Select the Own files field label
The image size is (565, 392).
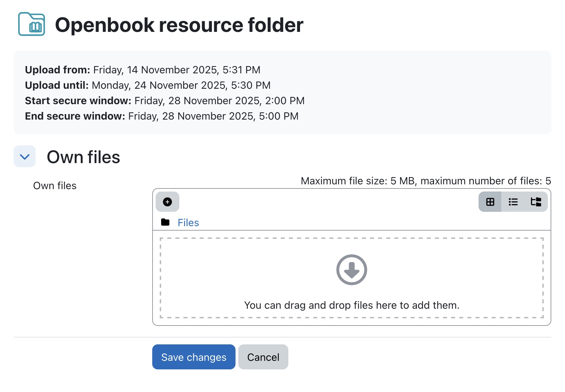tap(55, 186)
